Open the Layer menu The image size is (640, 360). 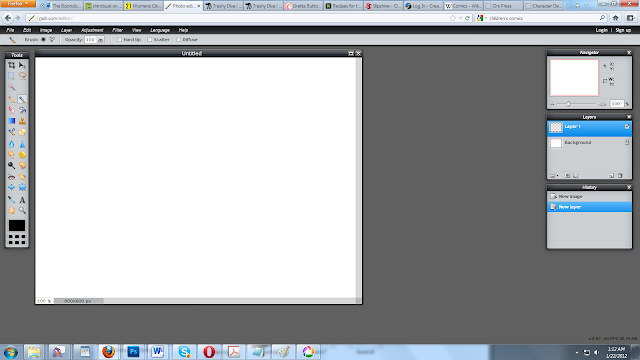(66, 30)
